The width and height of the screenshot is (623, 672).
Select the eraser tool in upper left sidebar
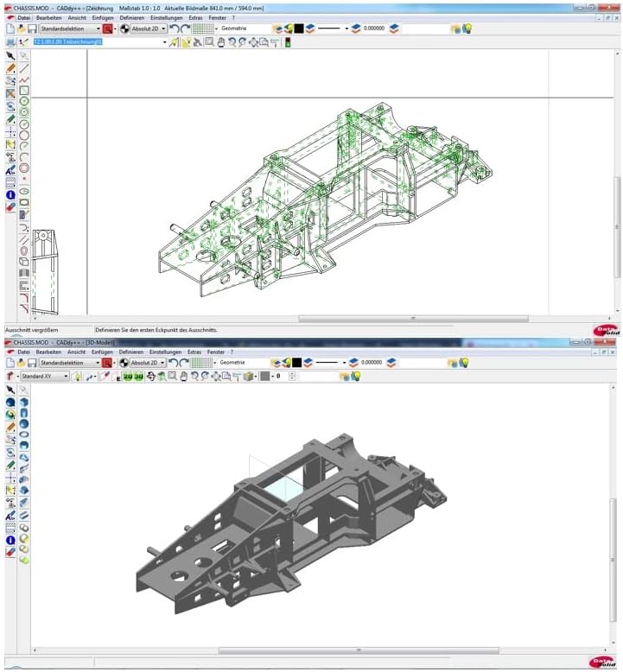click(10, 207)
